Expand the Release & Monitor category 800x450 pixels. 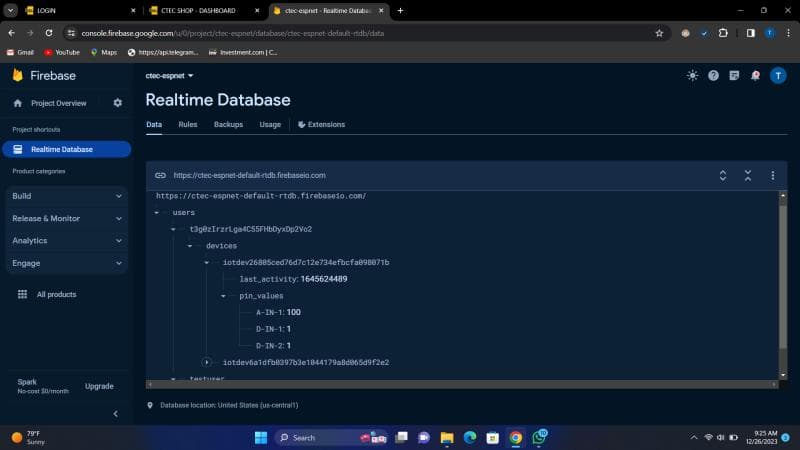(x=66, y=218)
